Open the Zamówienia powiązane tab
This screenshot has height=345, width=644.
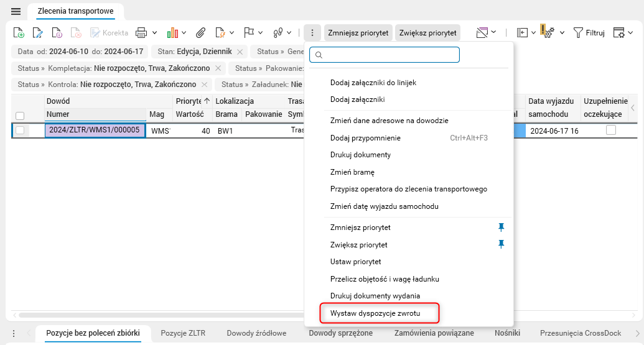(x=434, y=333)
